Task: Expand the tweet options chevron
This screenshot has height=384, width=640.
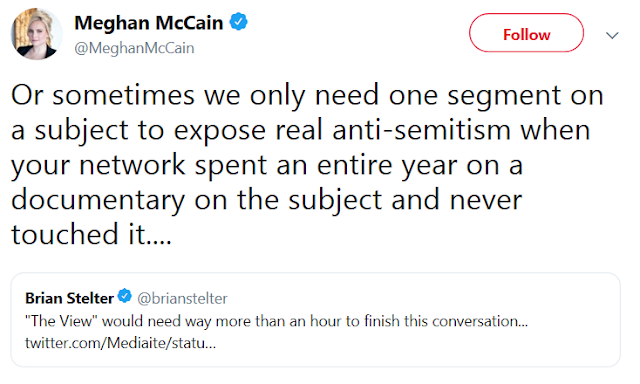Action: (x=612, y=36)
